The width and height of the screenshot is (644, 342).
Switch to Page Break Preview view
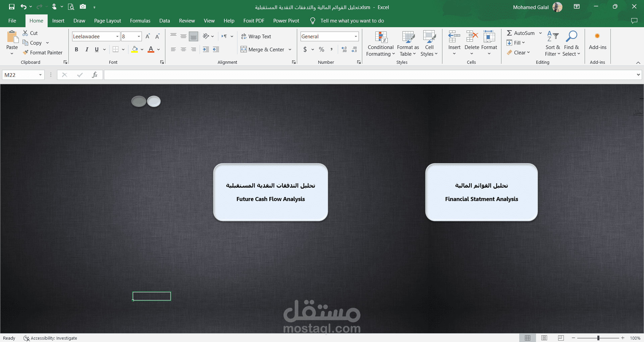point(561,338)
